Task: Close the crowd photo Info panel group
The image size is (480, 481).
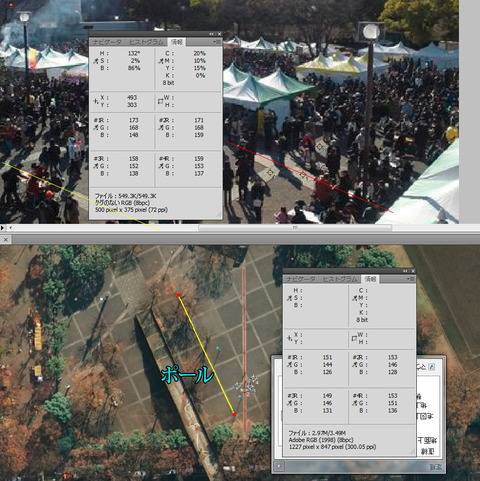Action: point(219,34)
